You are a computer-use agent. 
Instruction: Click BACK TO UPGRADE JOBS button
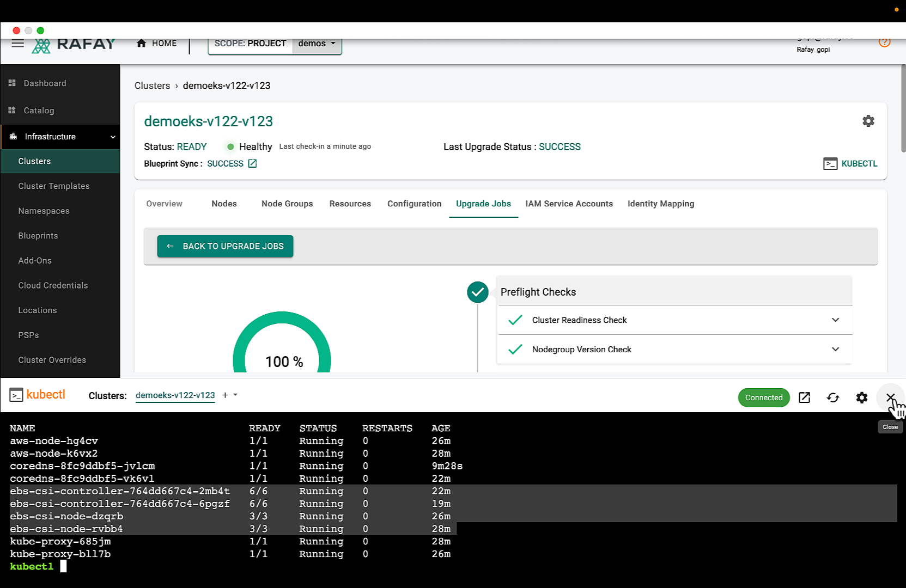click(x=225, y=246)
